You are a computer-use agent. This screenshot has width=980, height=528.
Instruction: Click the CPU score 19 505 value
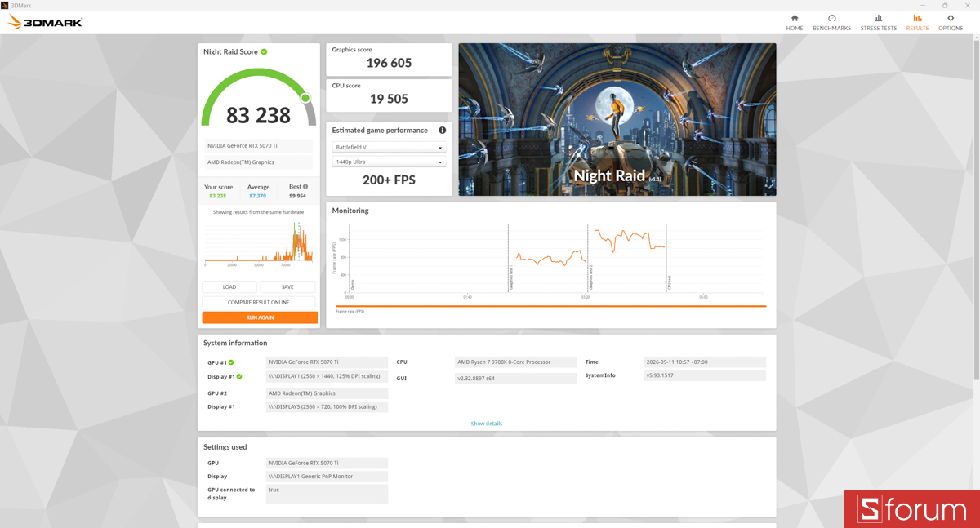389,99
